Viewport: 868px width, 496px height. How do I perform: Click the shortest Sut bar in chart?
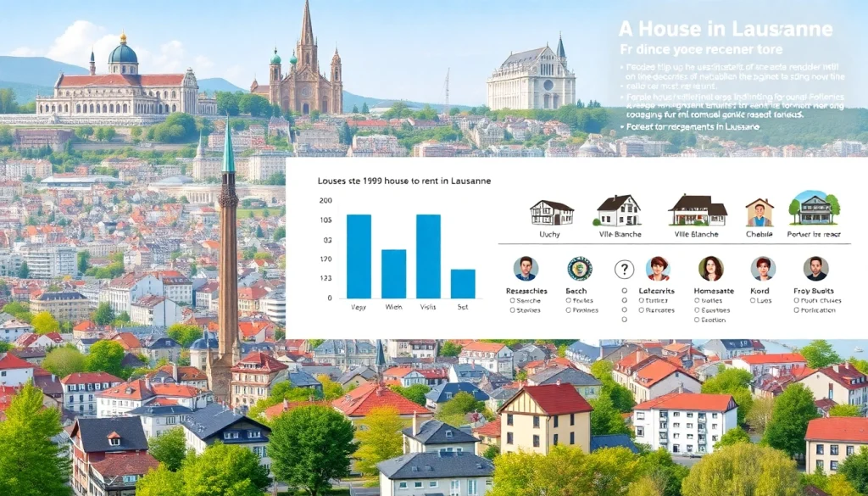click(x=463, y=283)
